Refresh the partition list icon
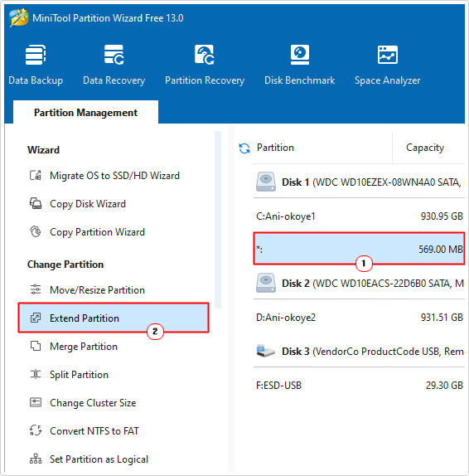The height and width of the screenshot is (476, 469). click(x=244, y=148)
